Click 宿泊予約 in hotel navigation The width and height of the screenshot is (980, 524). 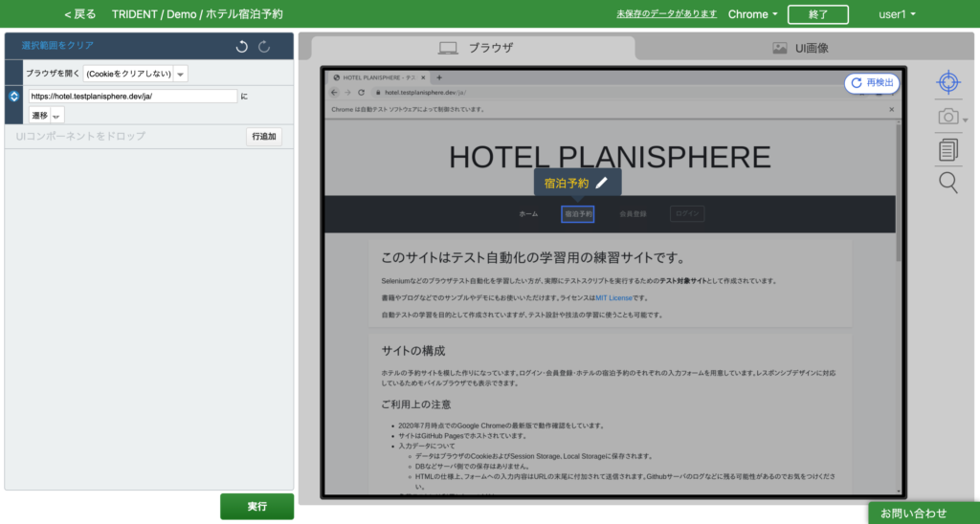click(x=577, y=214)
